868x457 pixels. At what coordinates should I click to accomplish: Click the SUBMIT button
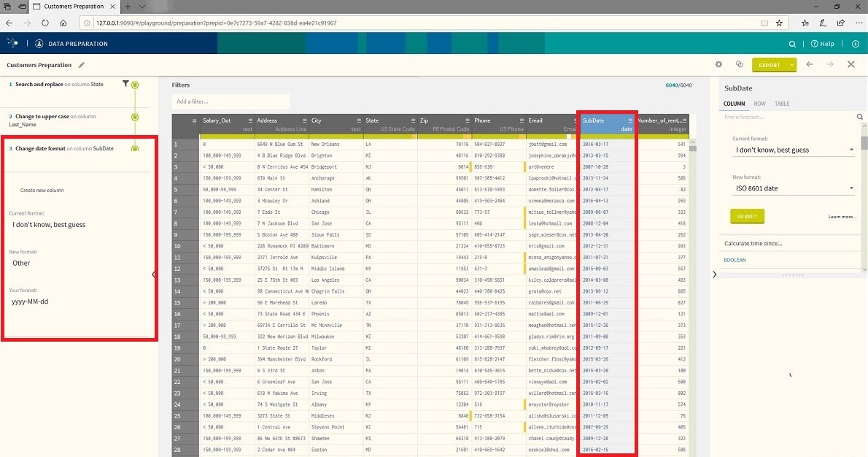tap(747, 216)
